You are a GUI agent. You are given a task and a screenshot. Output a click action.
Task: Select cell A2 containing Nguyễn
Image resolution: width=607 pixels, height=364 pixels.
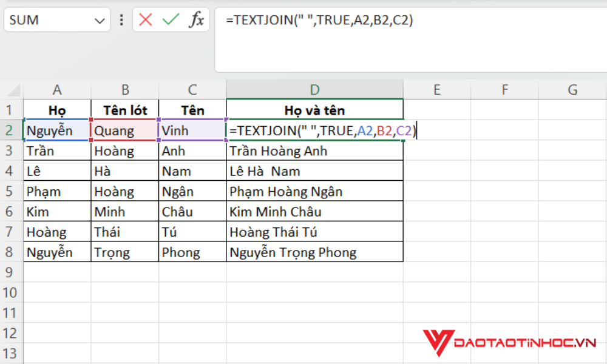(x=57, y=130)
